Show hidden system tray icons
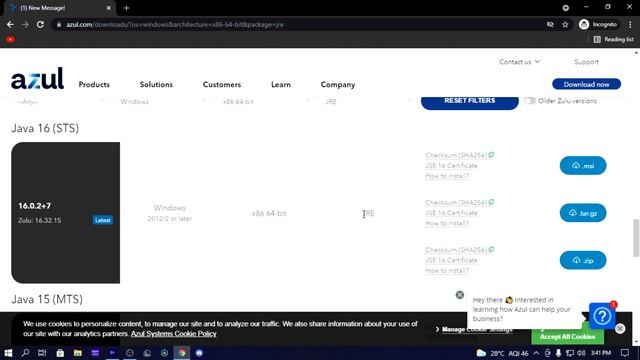 click(536, 353)
